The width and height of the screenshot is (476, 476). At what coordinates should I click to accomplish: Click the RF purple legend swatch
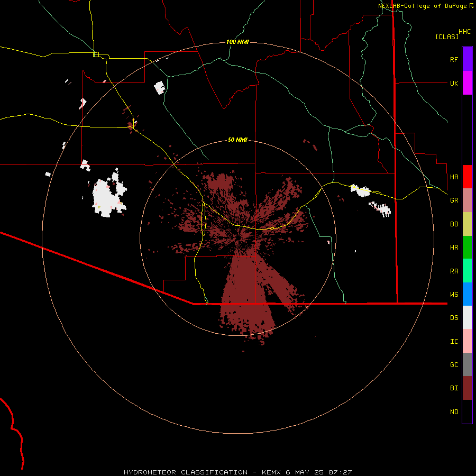[467, 59]
